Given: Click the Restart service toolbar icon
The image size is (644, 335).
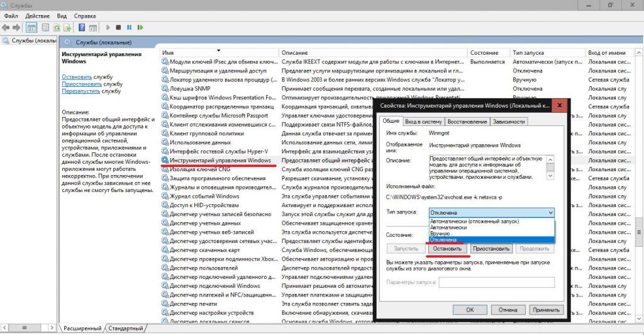Looking at the screenshot, I should click(140, 28).
